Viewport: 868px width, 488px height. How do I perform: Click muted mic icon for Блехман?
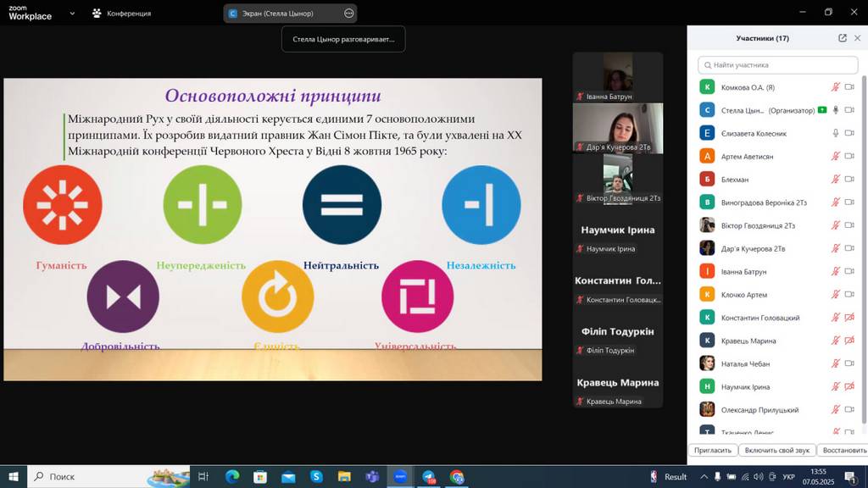click(835, 180)
